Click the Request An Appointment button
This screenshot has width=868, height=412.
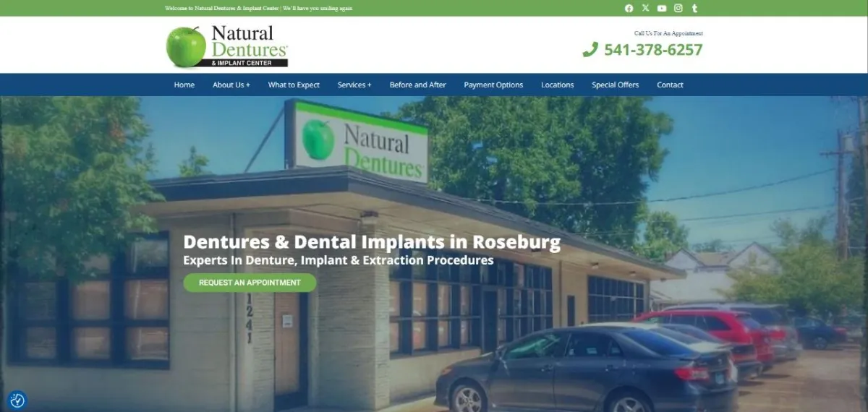[x=250, y=283]
